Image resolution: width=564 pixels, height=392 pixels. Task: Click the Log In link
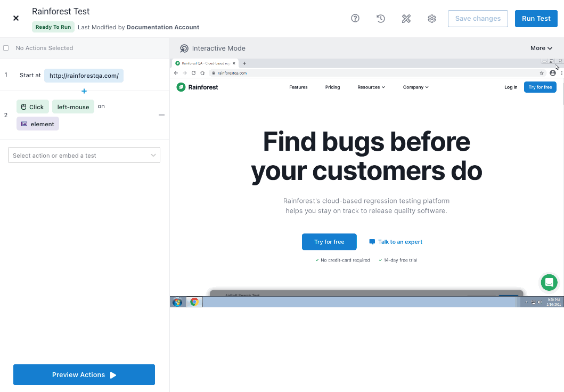pyautogui.click(x=511, y=87)
